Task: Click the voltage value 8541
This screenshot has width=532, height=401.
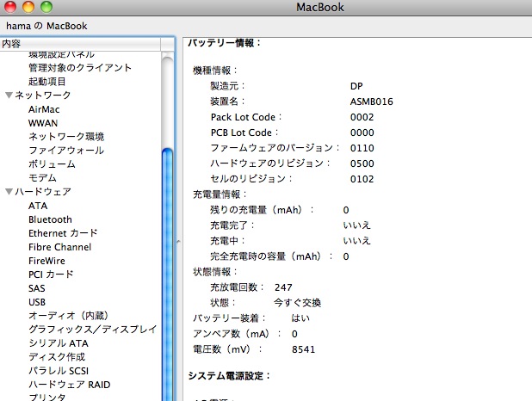Action: 303,349
